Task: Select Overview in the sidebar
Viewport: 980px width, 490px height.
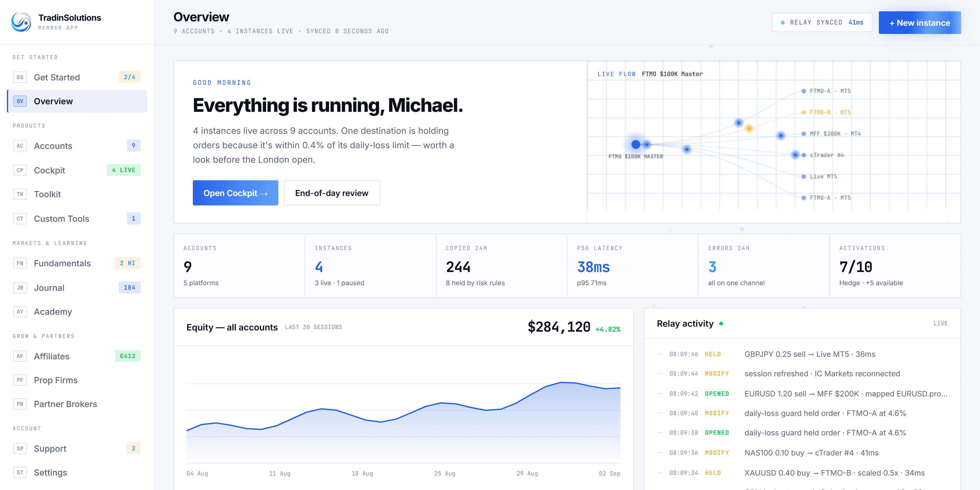Action: [77, 101]
